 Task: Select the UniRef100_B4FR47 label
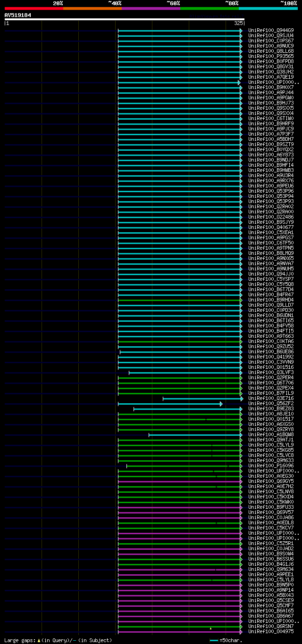tap(271, 294)
